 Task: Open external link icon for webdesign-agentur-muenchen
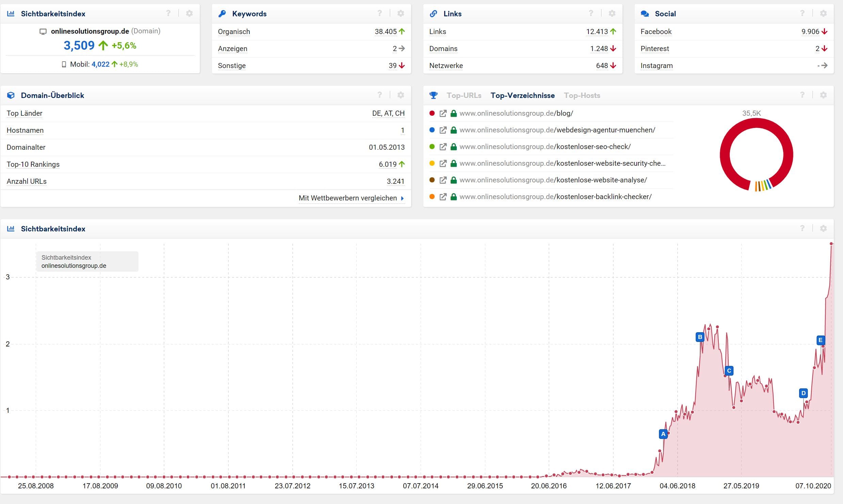[443, 130]
